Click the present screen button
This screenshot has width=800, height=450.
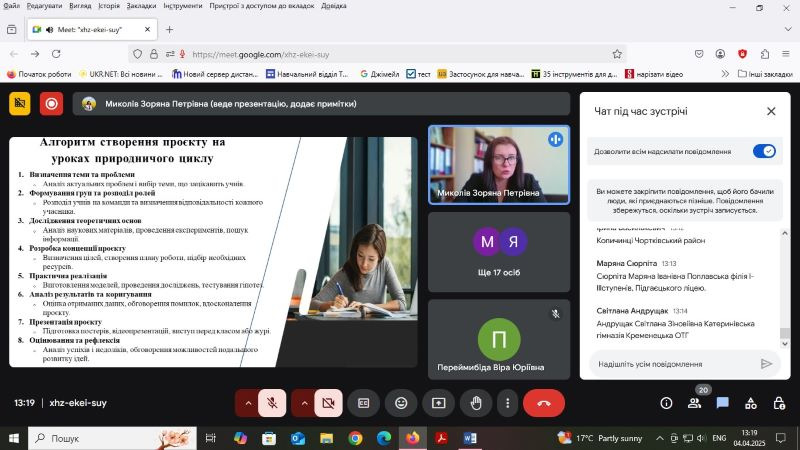(x=439, y=403)
